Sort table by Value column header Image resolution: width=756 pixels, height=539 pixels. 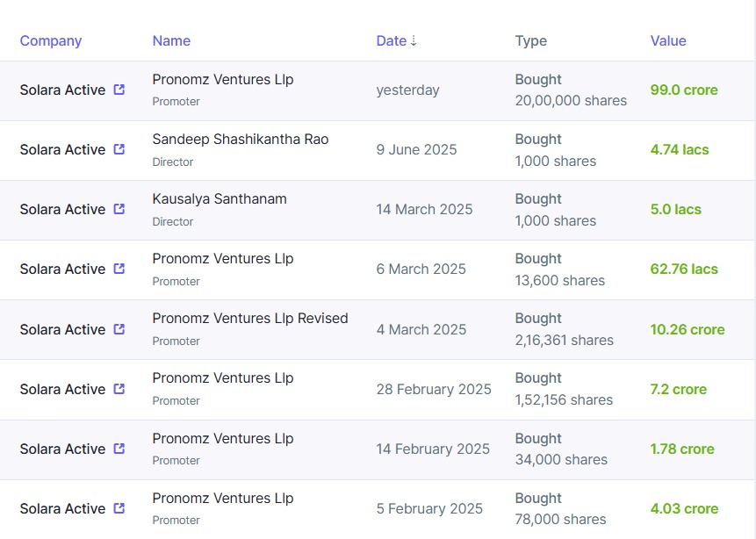[x=668, y=41]
